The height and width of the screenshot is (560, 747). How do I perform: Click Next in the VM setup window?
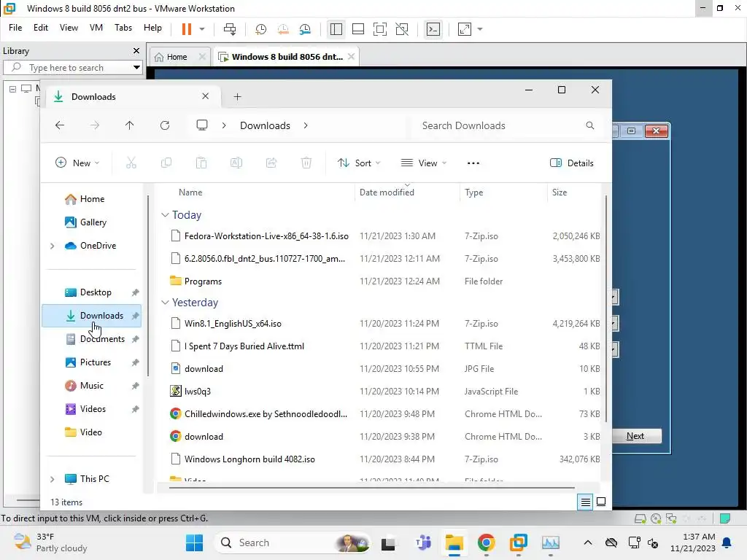(636, 436)
